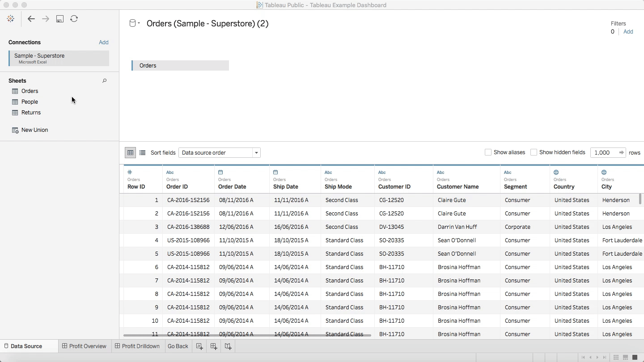
Task: Open the data source cylinder icon menu
Action: tap(134, 23)
